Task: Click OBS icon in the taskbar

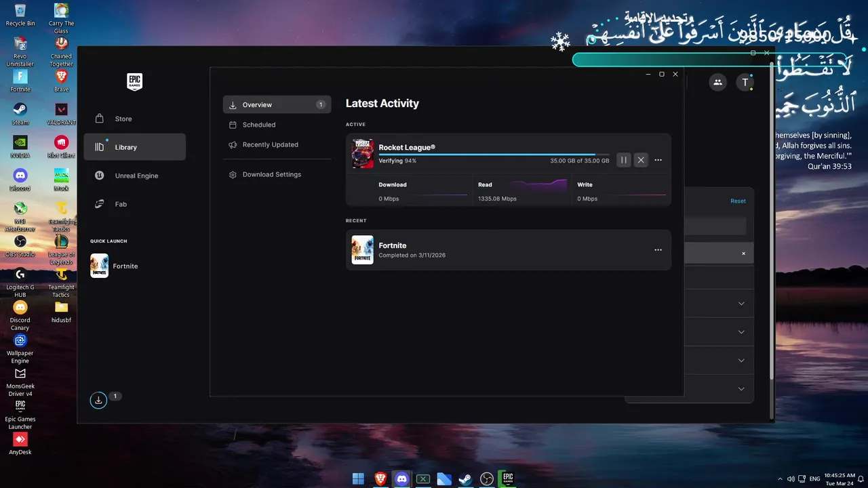Action: click(x=486, y=479)
